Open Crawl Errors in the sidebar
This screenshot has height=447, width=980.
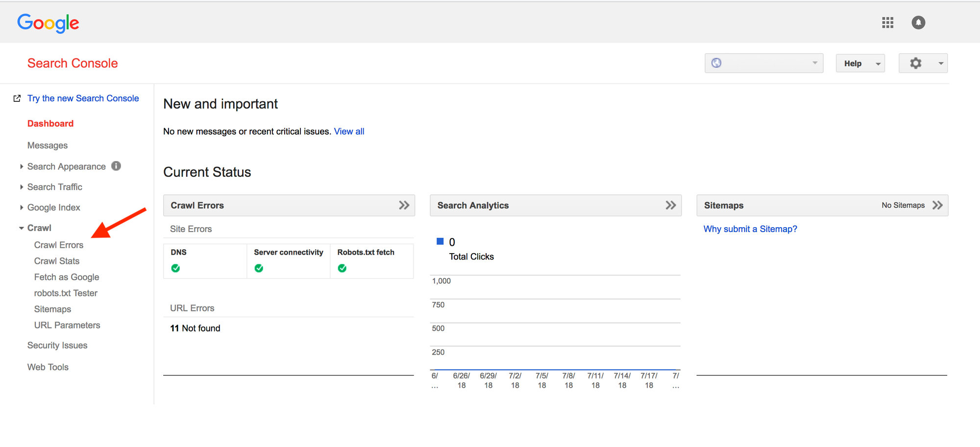point(59,245)
